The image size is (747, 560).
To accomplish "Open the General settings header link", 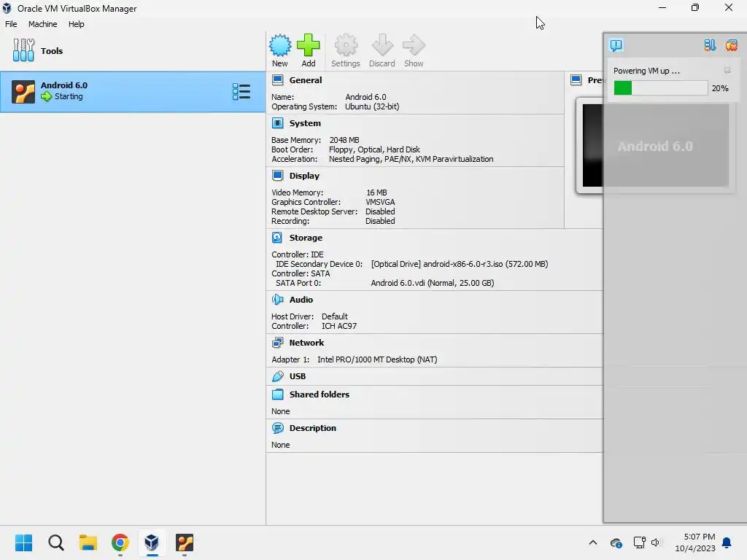I will point(306,80).
